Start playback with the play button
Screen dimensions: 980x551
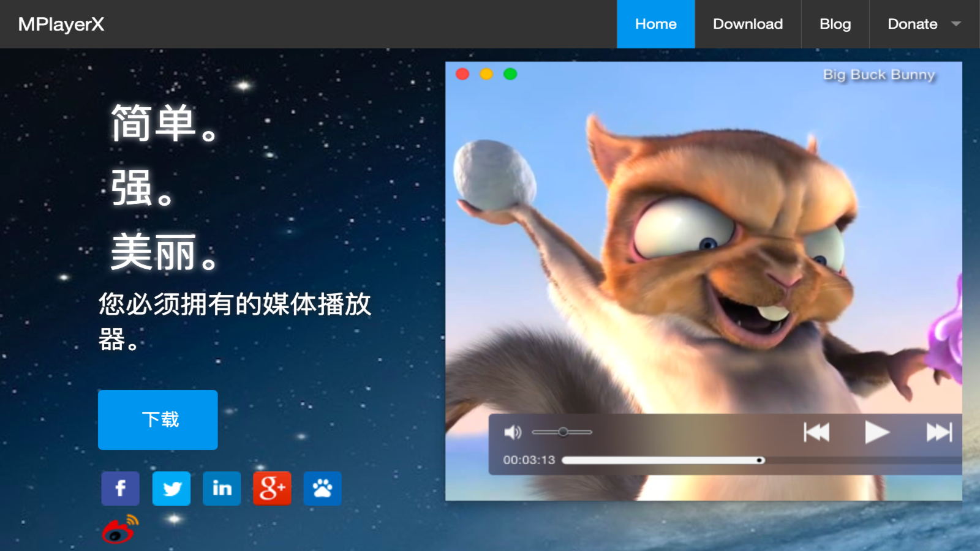(876, 432)
